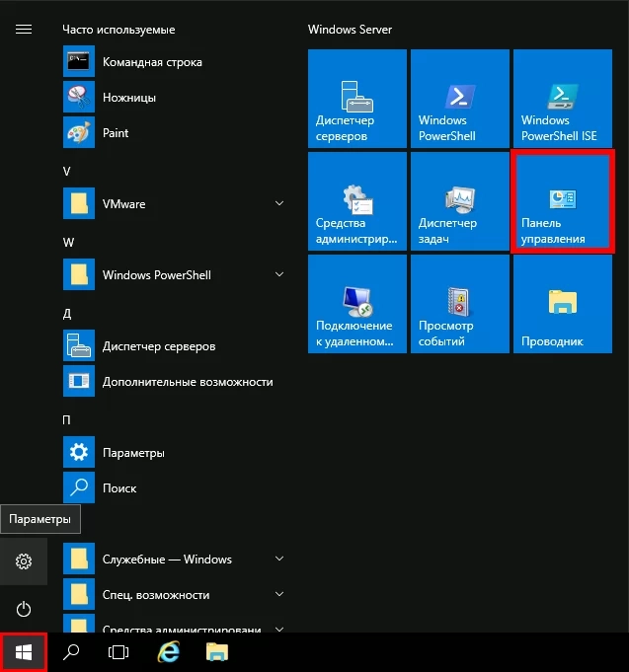
Task: Launch the Диспетчер серверов tile
Action: (x=356, y=100)
